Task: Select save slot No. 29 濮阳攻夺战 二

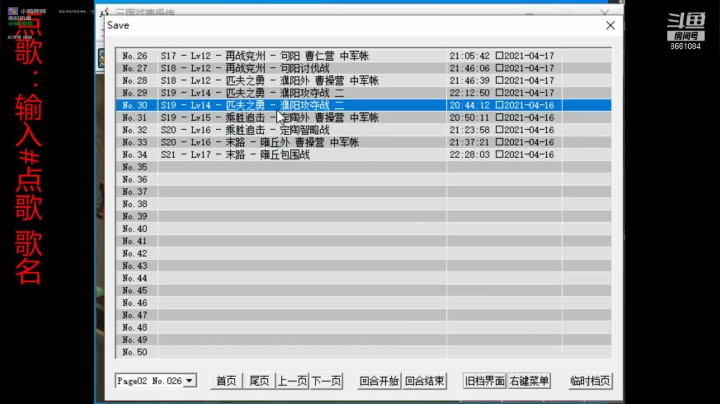Action: click(363, 93)
